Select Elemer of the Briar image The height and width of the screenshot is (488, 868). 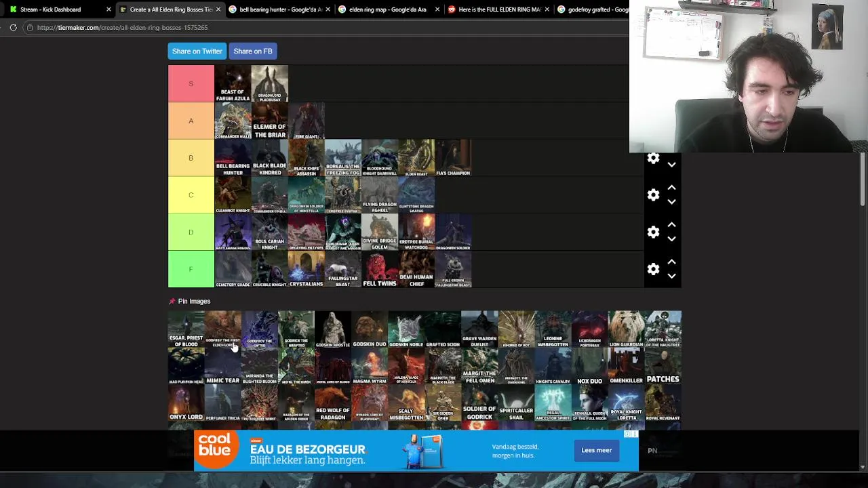(x=270, y=121)
